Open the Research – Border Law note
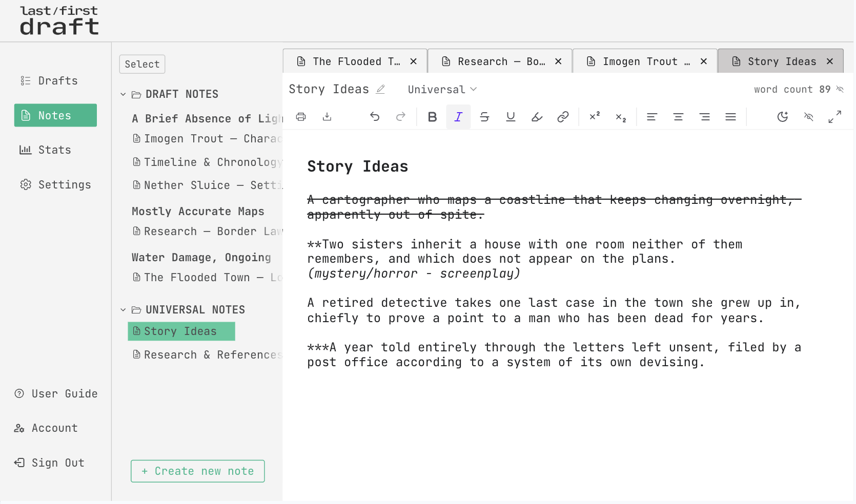 207,232
